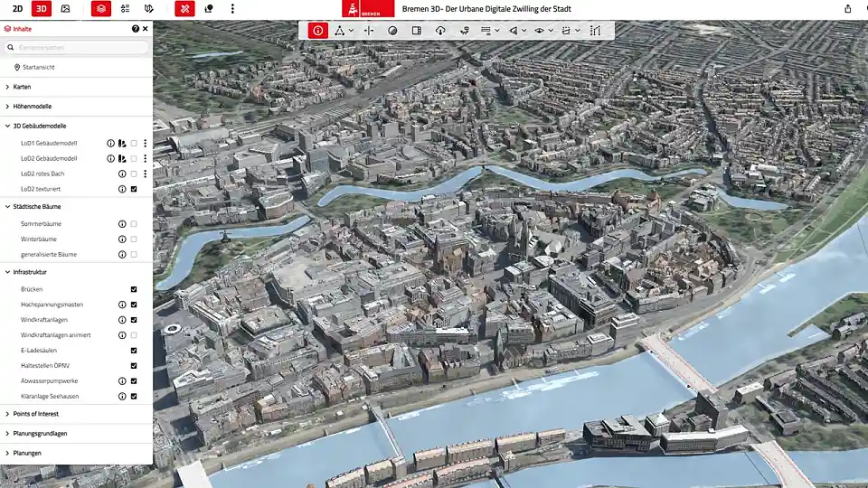Image resolution: width=868 pixels, height=488 pixels.
Task: Click the Elemente suchen search field
Action: [x=77, y=47]
